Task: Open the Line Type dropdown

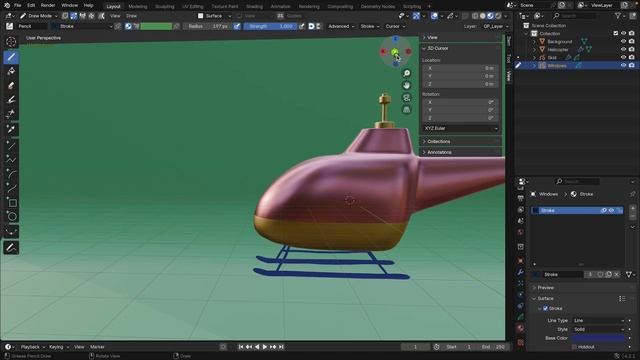Action: (x=598, y=320)
